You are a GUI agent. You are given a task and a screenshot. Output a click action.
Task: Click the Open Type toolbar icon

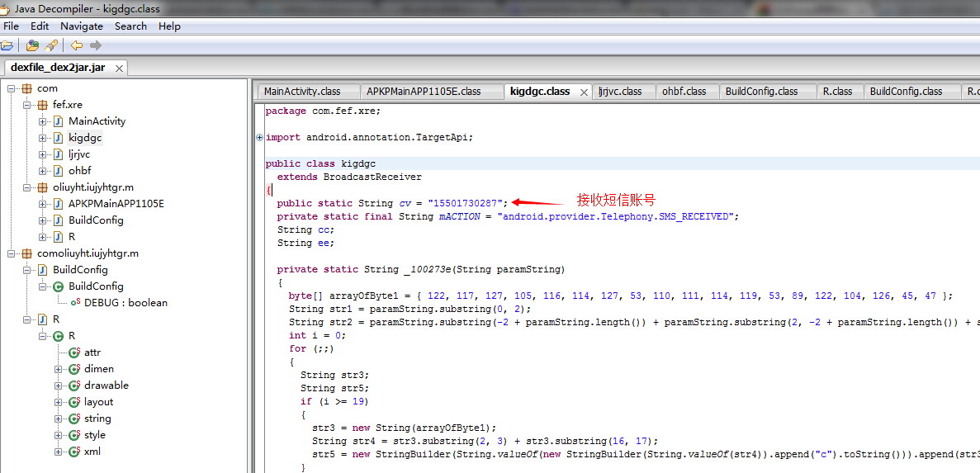(x=32, y=45)
